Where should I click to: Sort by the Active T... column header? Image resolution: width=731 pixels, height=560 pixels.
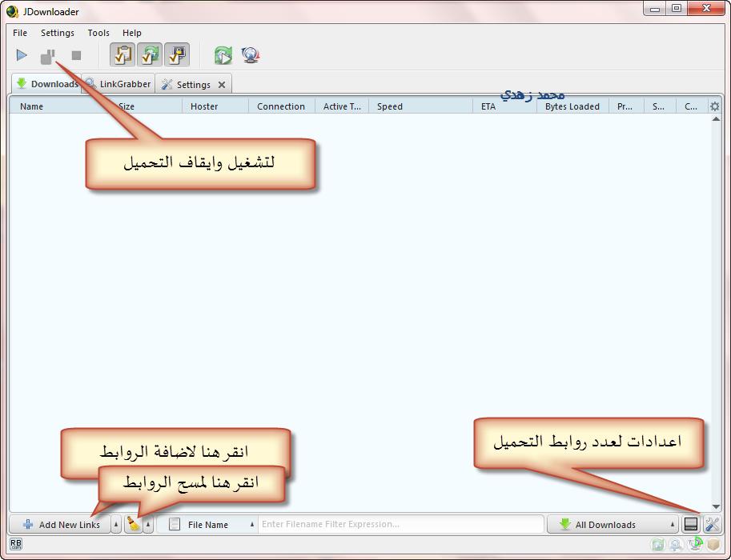(x=342, y=106)
